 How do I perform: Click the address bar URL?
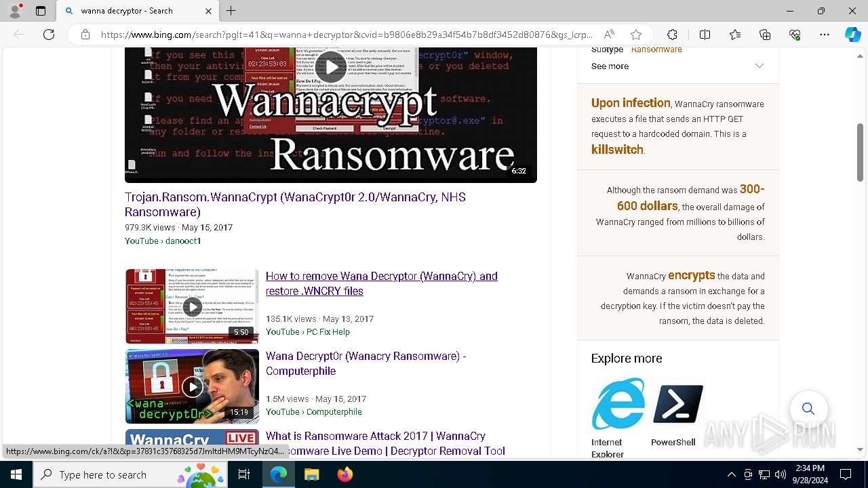point(347,35)
